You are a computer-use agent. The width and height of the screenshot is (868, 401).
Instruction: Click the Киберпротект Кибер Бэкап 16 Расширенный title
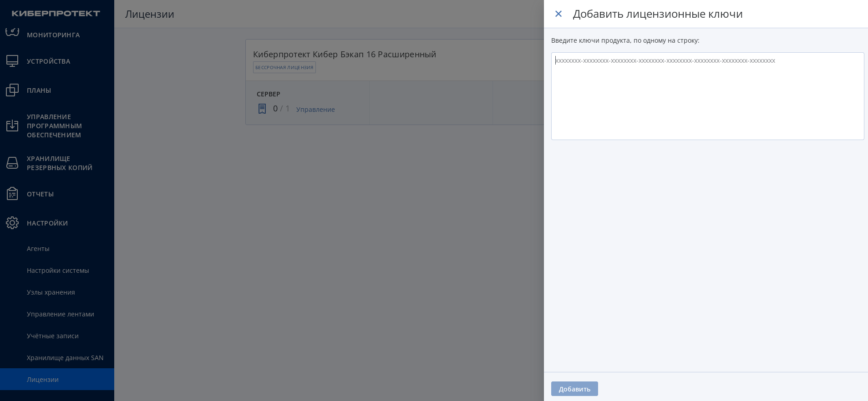[x=345, y=55]
